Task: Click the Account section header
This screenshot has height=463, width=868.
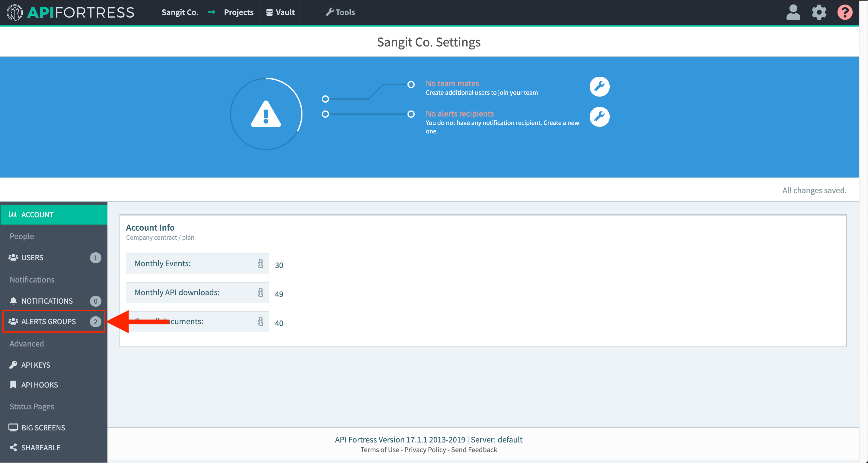Action: tap(53, 214)
